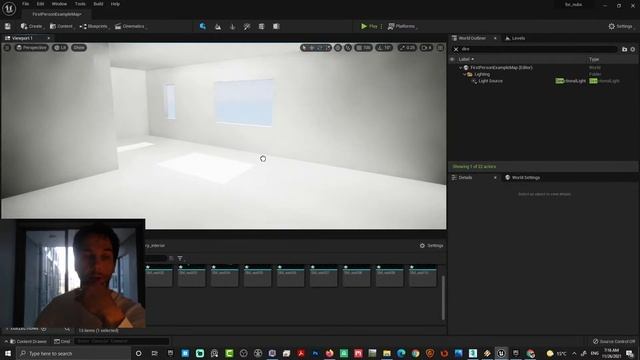640x360 pixels.
Task: Open outliner settings gear icon
Action: [633, 49]
